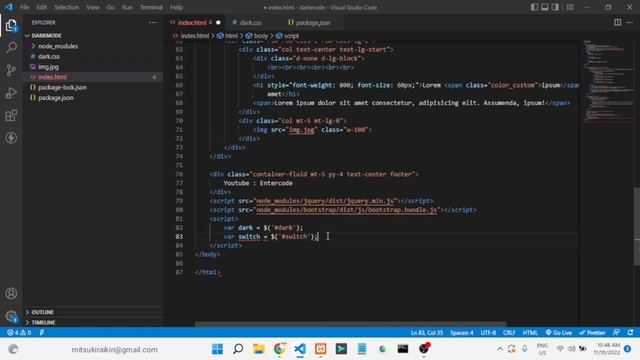Change encoding via UTF-8
The image size is (640, 360).
pyautogui.click(x=488, y=333)
